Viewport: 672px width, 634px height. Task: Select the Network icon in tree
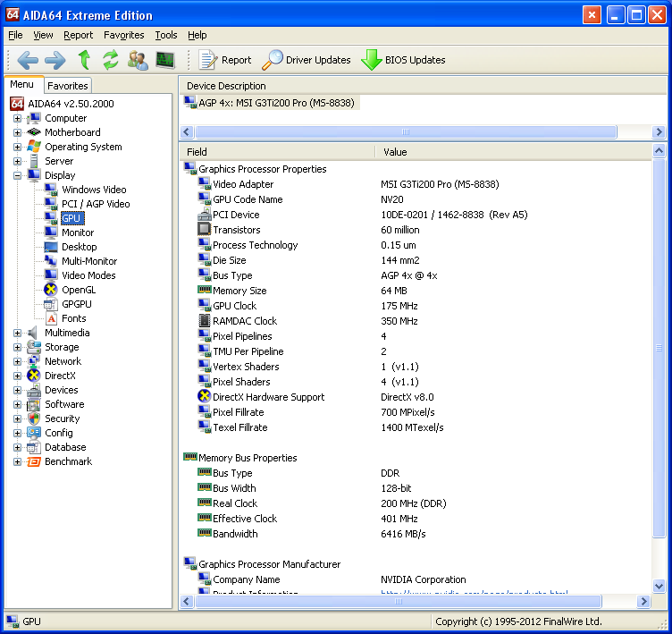coord(33,361)
